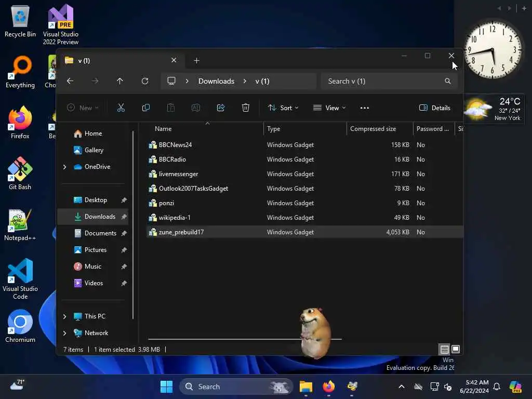Image resolution: width=532 pixels, height=399 pixels.
Task: Expand the Network tree node
Action: 64,333
